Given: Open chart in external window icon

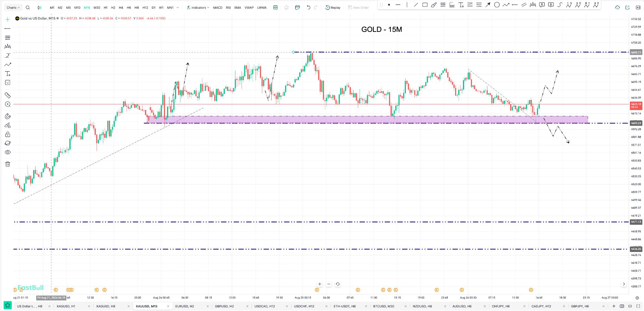Looking at the screenshot, I should pyautogui.click(x=628, y=7).
